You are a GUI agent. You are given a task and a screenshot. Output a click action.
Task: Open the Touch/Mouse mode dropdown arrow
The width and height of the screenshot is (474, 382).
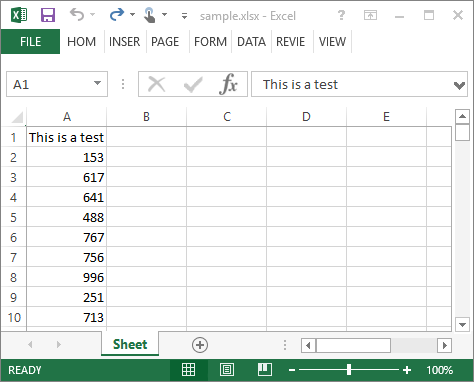tap(164, 15)
